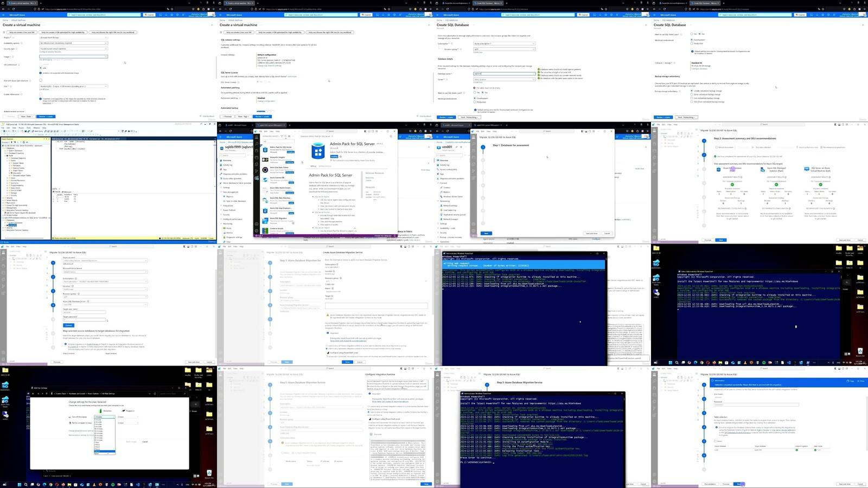The width and height of the screenshot is (868, 488).
Task: Expand Settings section in sqldb1999 portal menu
Action: click(226, 188)
